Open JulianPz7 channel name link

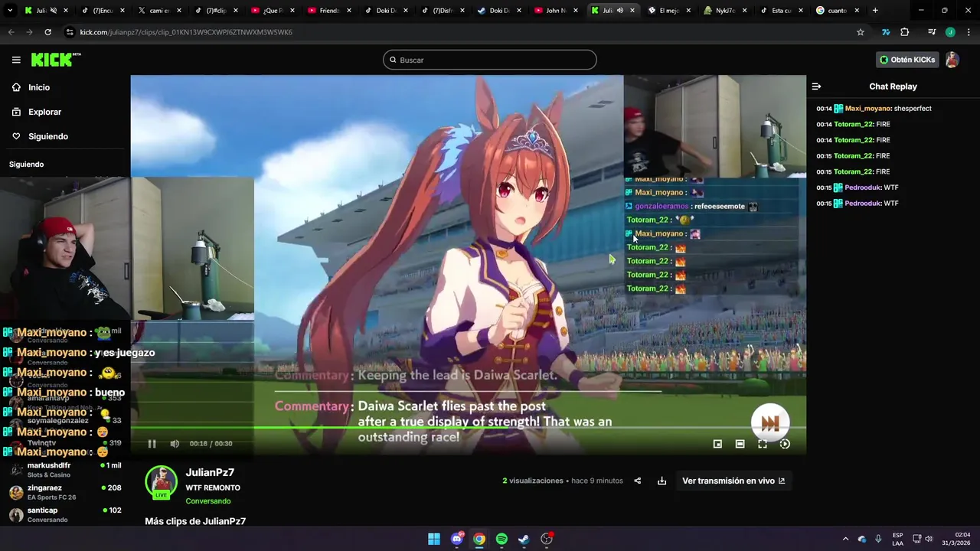(210, 472)
